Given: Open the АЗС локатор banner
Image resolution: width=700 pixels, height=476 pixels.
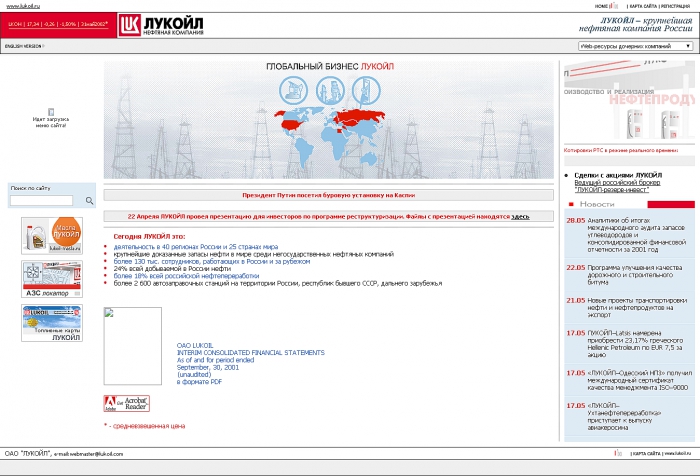Looking at the screenshot, I should pyautogui.click(x=52, y=280).
